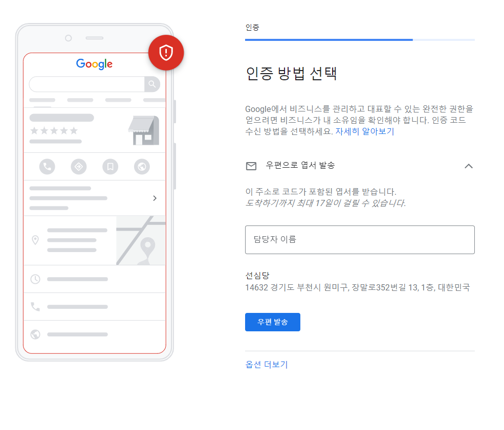Screen dimensions: 504x430
Task: Click the location pin icon beside address lines
Action: pyautogui.click(x=35, y=240)
